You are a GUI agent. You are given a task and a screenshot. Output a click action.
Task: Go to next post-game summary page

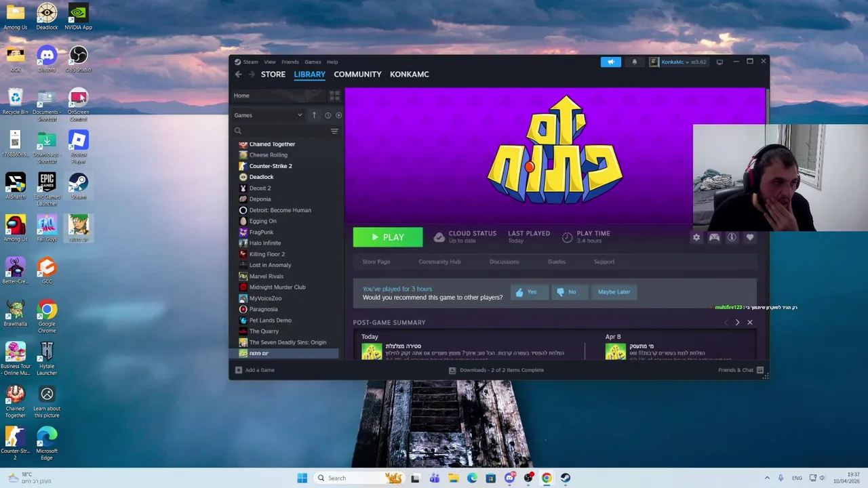coord(737,323)
